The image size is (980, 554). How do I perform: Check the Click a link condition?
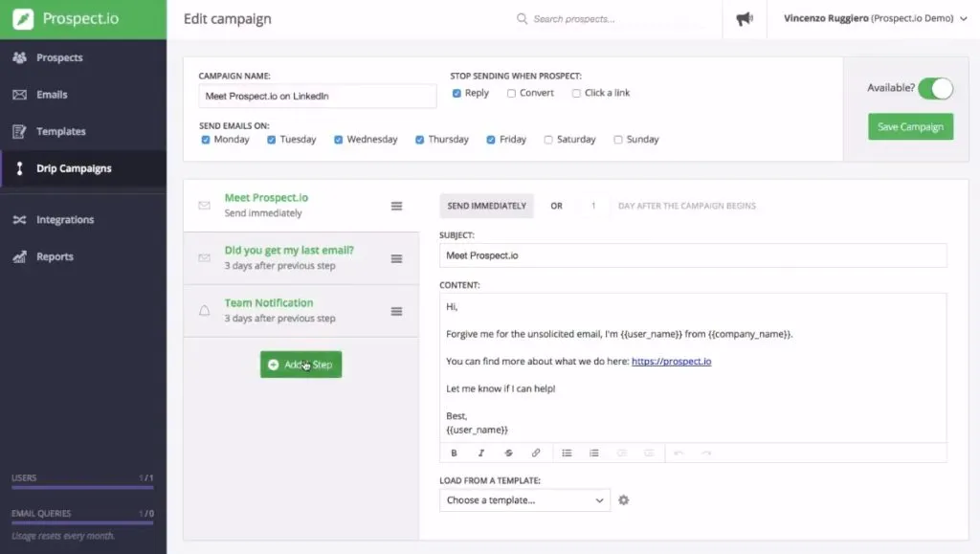point(576,93)
